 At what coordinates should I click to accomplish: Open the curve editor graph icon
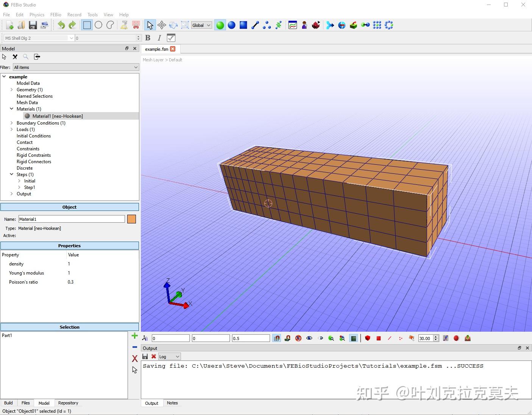click(292, 25)
